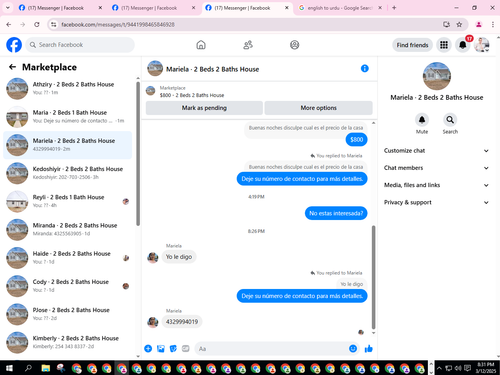The height and width of the screenshot is (375, 500).
Task: Open the Windows Start menu
Action: (9, 368)
